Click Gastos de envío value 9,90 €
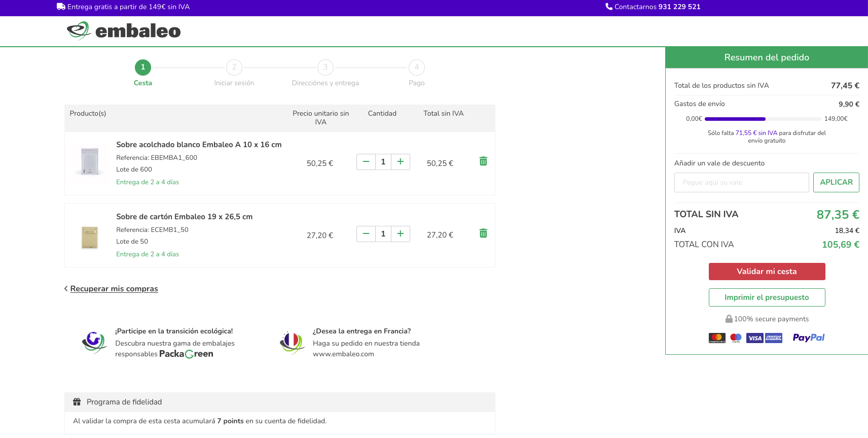Viewport: 868px width, 438px height. (x=849, y=104)
